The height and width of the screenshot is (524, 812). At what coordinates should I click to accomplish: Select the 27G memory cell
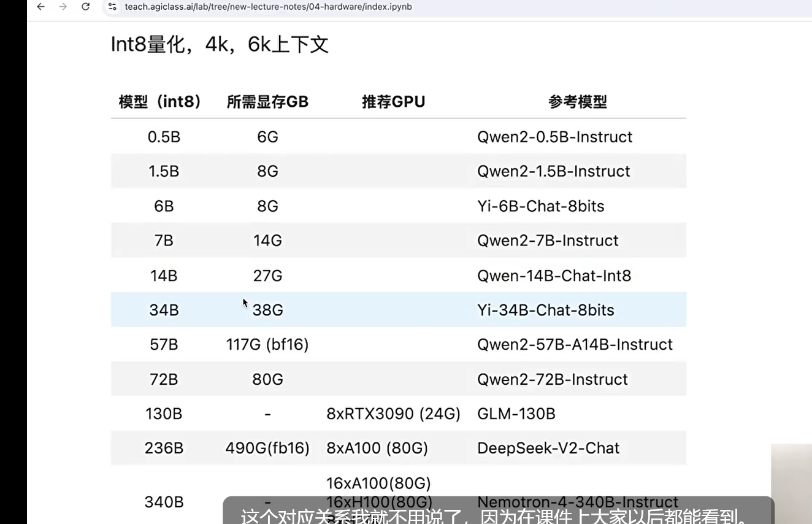click(x=267, y=275)
